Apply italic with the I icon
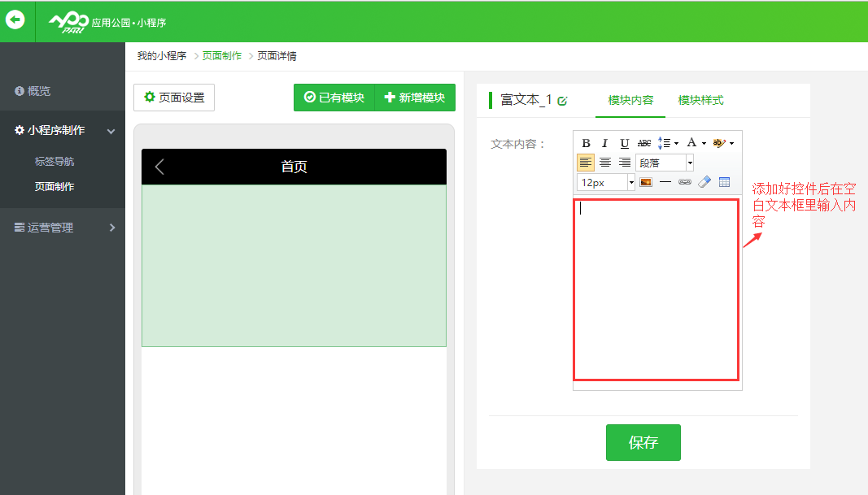The width and height of the screenshot is (868, 495). pos(604,143)
